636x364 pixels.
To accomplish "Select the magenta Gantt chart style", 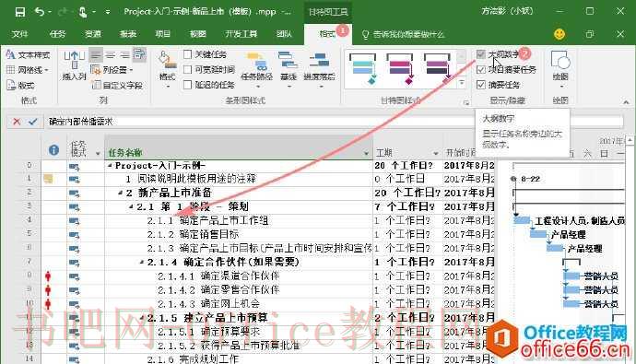I will point(400,69).
